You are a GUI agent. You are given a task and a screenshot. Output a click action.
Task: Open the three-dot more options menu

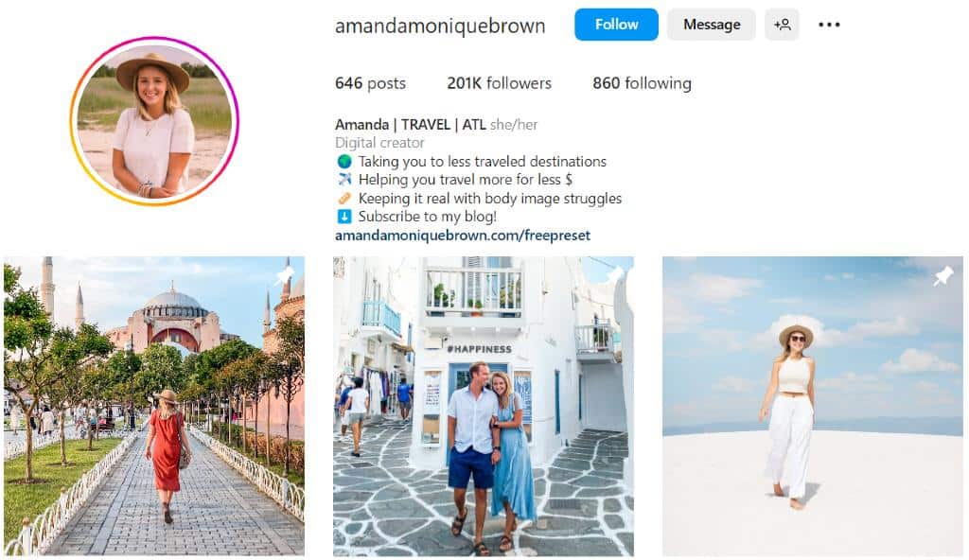click(829, 25)
